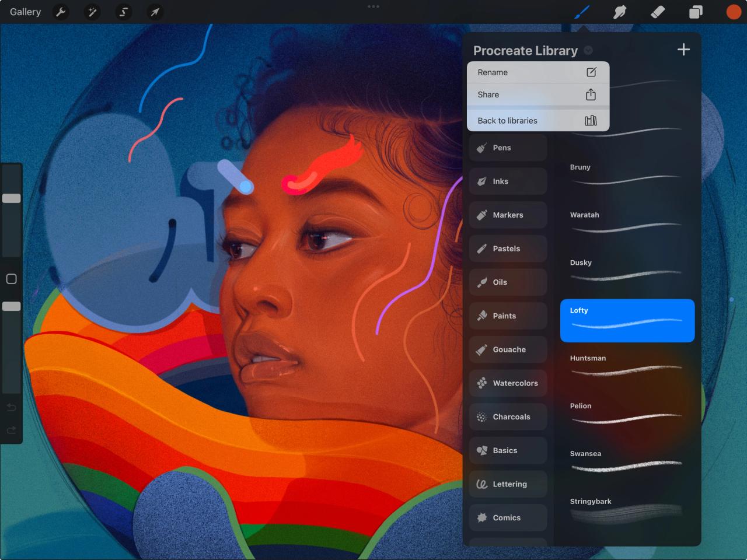Select the Huntsman brush
This screenshot has width=747, height=560.
tap(627, 367)
